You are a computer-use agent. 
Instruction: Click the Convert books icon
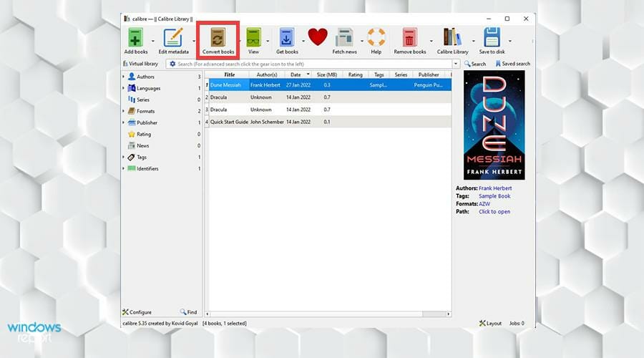218,37
